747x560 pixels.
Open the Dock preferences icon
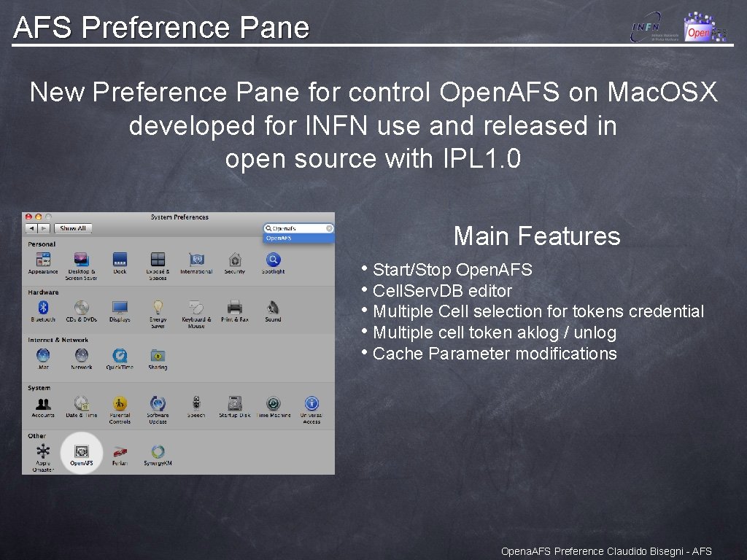[120, 263]
